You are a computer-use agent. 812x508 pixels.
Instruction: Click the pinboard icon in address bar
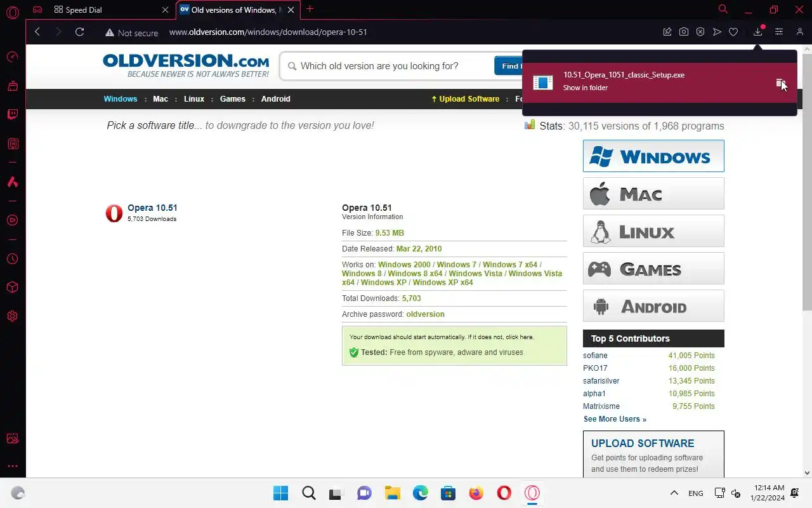[x=667, y=32]
